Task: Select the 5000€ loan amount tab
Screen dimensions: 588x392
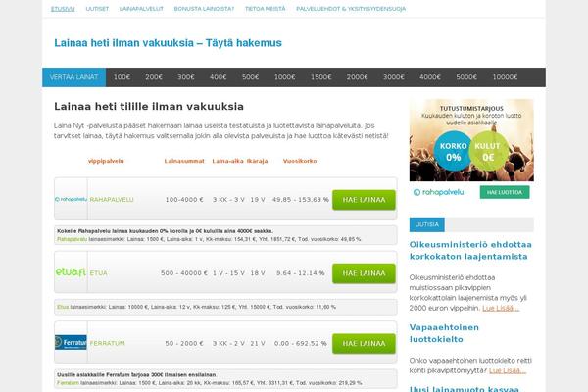Action: point(466,77)
